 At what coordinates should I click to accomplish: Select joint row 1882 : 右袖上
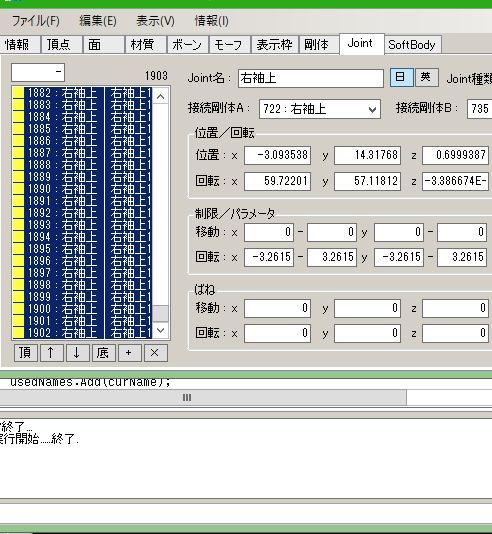pyautogui.click(x=82, y=93)
